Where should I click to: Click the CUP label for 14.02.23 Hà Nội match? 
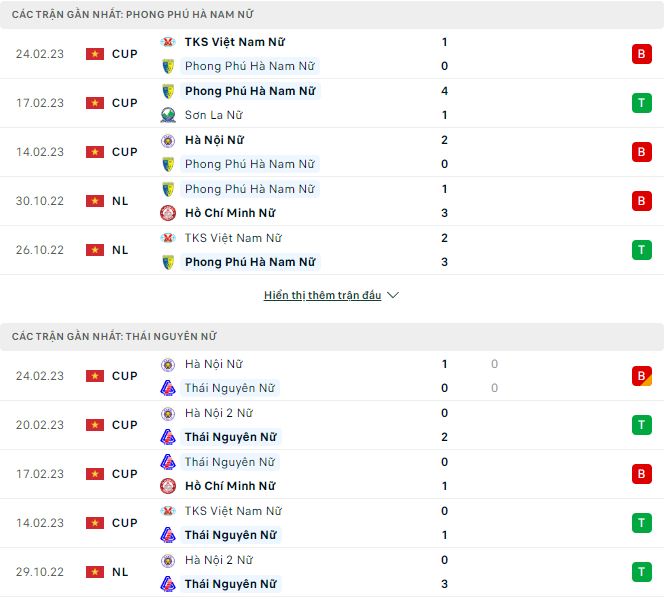click(x=125, y=152)
